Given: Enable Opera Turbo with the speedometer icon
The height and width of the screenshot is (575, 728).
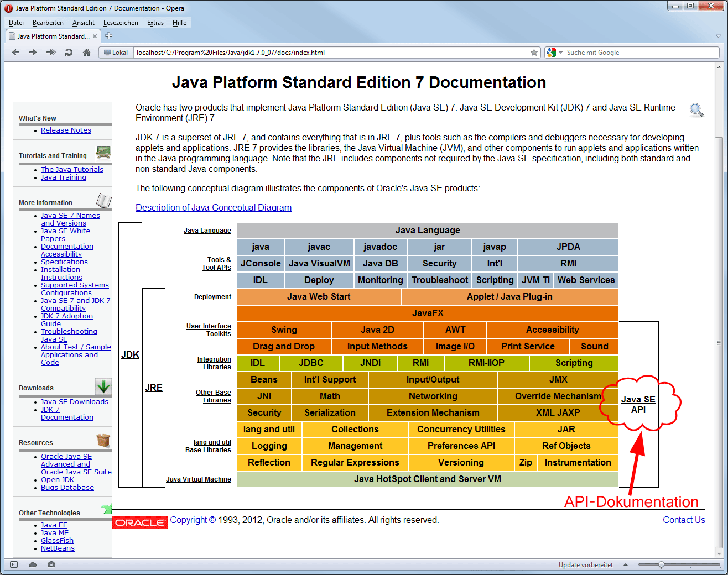Looking at the screenshot, I should 51,564.
